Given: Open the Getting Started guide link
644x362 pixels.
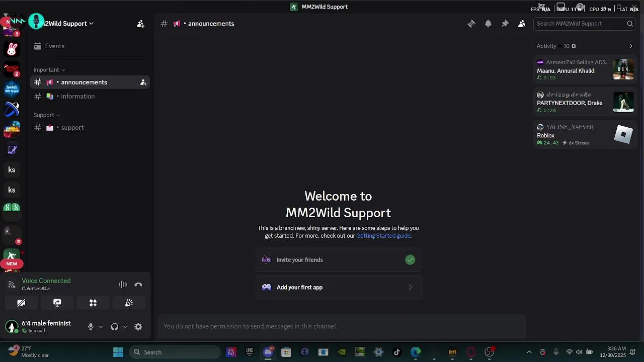Looking at the screenshot, I should (383, 236).
